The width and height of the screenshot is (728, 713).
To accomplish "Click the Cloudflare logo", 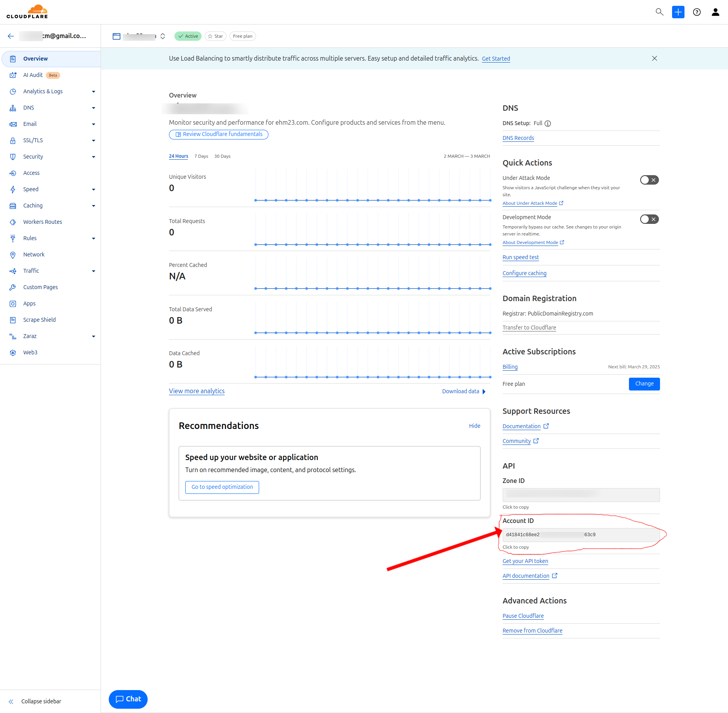I will pyautogui.click(x=27, y=11).
